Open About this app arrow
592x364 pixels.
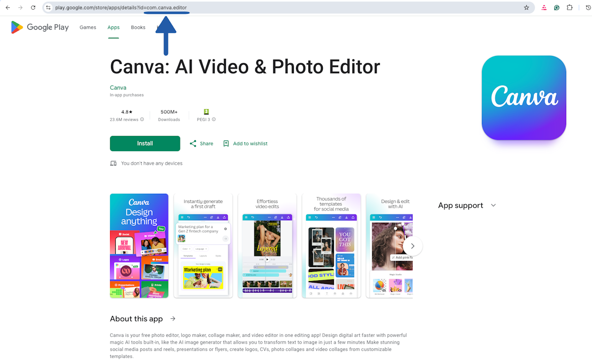[173, 319]
